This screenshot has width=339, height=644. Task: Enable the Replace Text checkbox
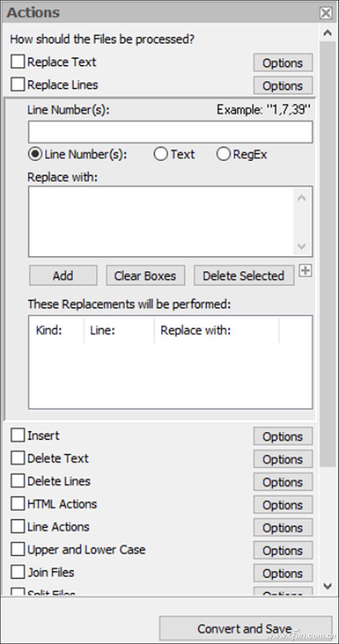18,62
